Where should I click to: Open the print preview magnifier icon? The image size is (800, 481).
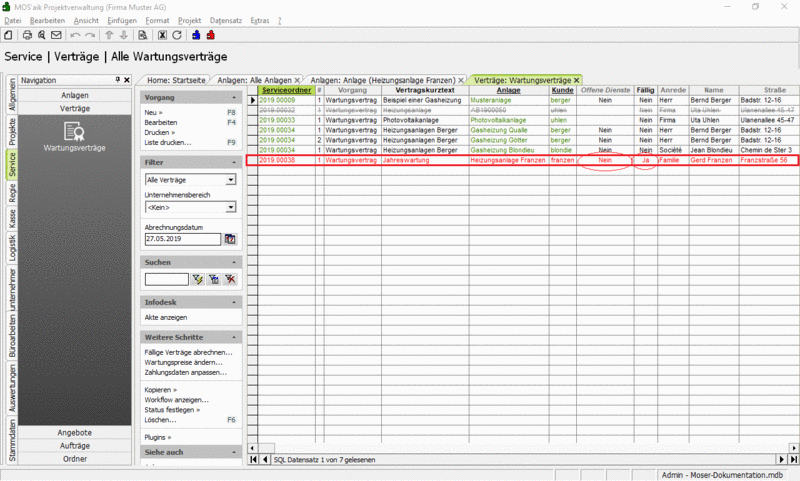[x=42, y=35]
